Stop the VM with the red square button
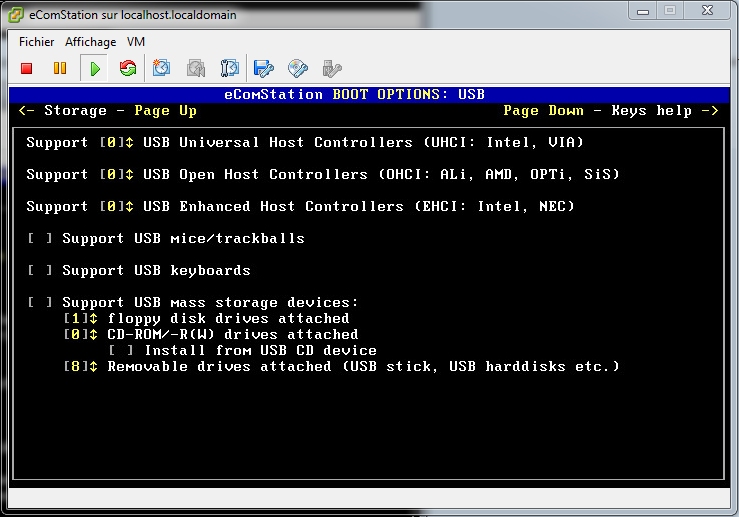The image size is (739, 517). pyautogui.click(x=27, y=69)
